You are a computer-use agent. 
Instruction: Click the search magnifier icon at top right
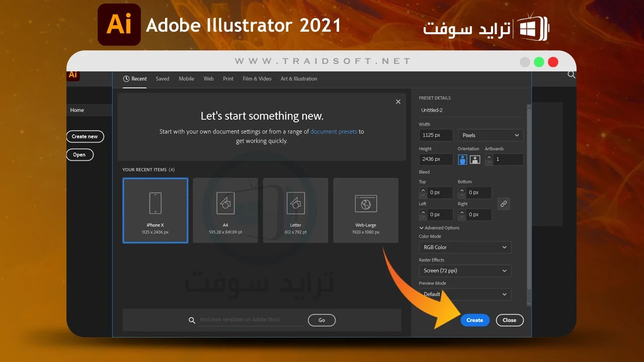point(572,75)
